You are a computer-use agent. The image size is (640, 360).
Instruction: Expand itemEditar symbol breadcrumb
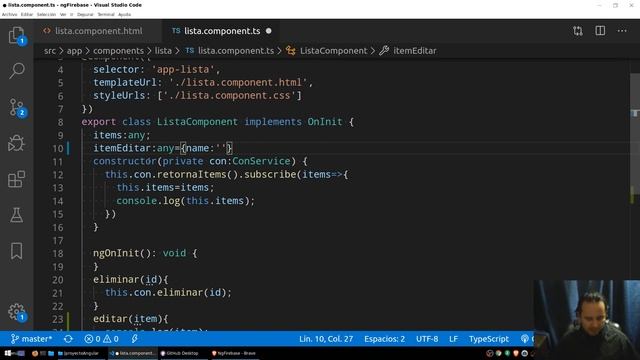click(x=408, y=51)
